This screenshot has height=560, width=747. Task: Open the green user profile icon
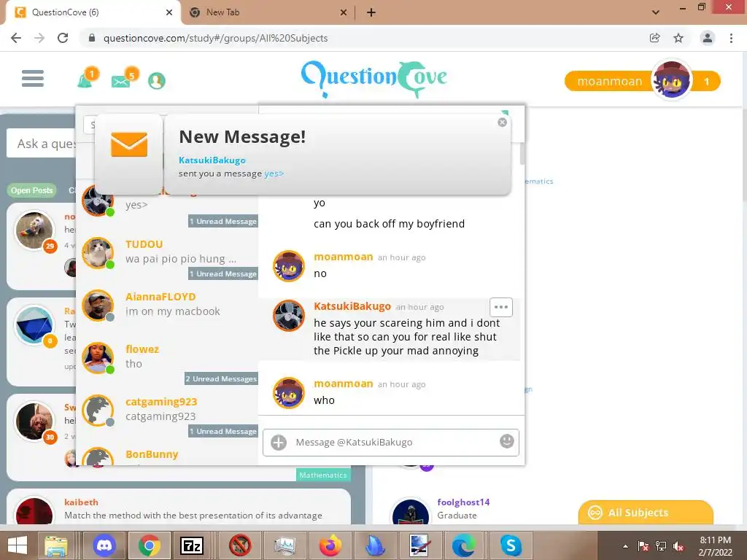(156, 81)
